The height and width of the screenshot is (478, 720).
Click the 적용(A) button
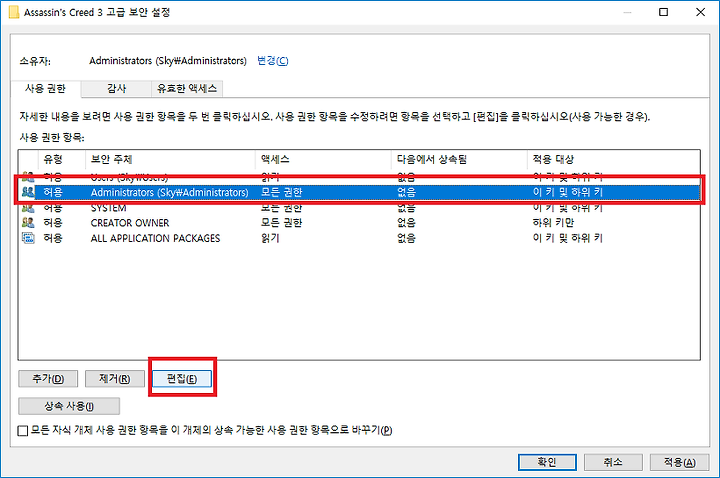680,462
